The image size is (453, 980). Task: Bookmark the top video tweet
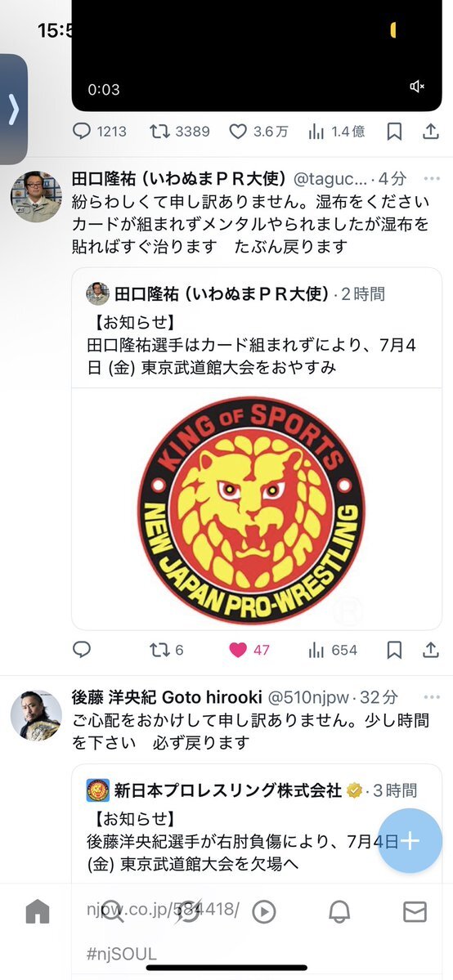pos(394,132)
